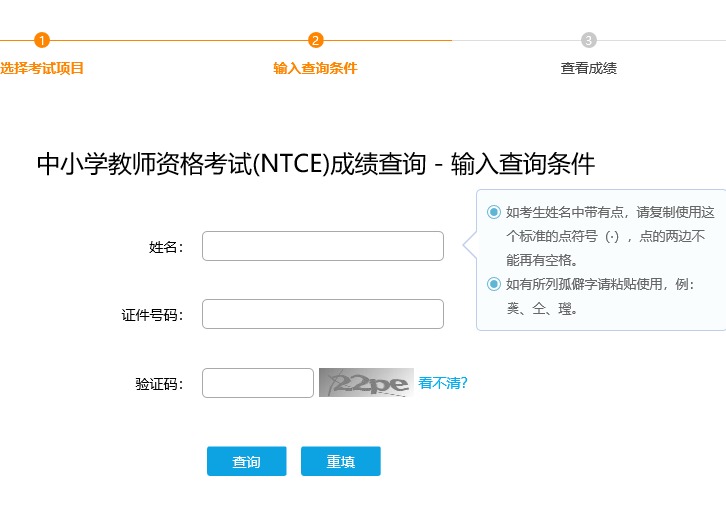Click second bullet icon in the tips box
The width and height of the screenshot is (726, 510).
[x=493, y=284]
